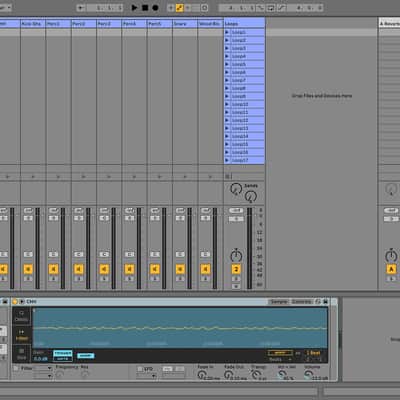This screenshot has width=400, height=400.
Task: Enable the LFO section checkbox
Action: [140, 369]
